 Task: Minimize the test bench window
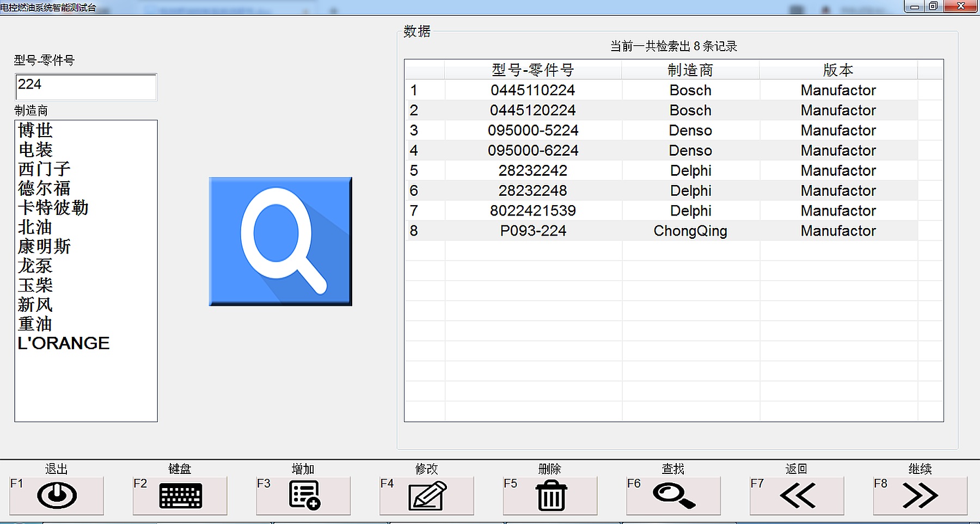point(915,6)
